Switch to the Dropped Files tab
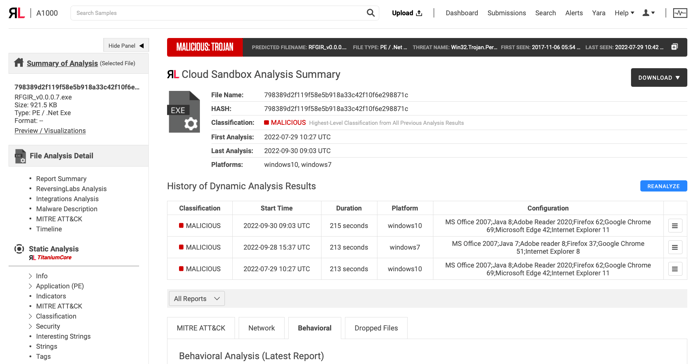Viewport: 700px width, 364px height. pyautogui.click(x=376, y=328)
